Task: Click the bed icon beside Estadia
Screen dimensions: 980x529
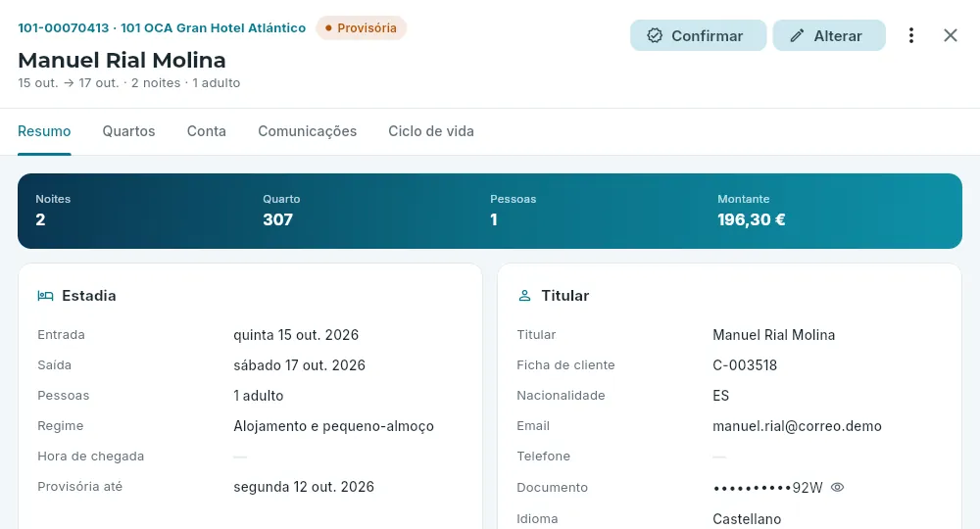Action: 45,296
